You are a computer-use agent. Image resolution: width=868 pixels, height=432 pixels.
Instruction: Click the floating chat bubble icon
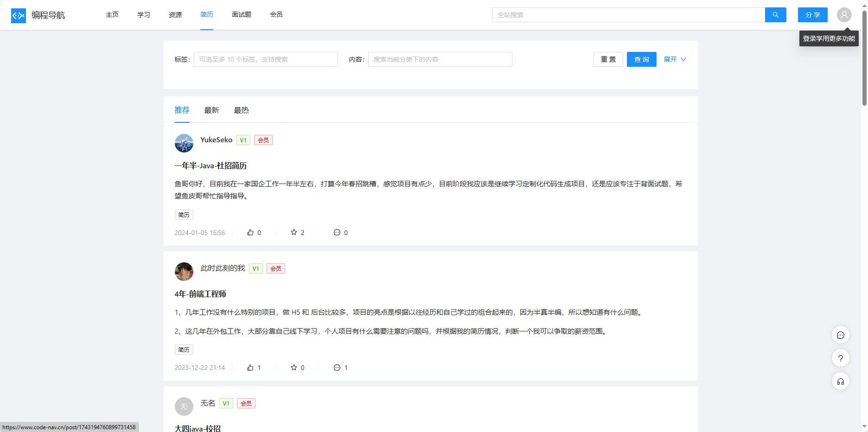pos(840,335)
